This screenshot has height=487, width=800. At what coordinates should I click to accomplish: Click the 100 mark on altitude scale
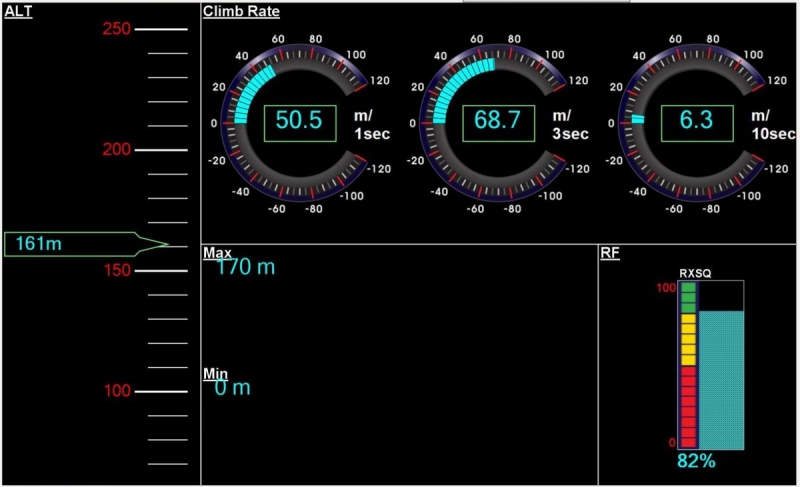(116, 391)
